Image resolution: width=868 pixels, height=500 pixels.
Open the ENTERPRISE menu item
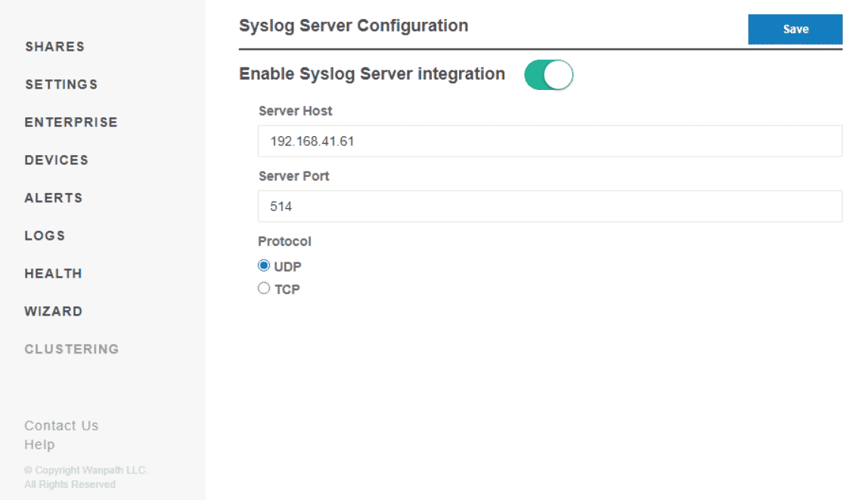[x=71, y=123]
